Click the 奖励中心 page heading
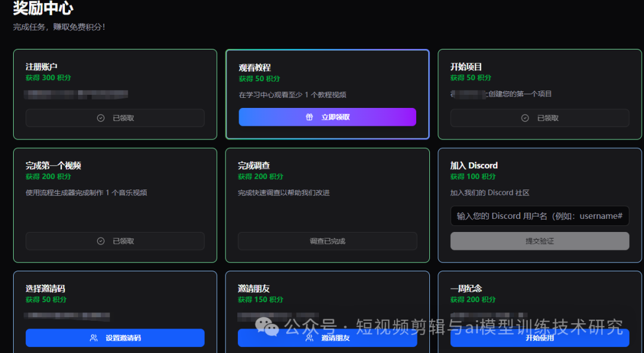644x353 pixels. tap(42, 9)
